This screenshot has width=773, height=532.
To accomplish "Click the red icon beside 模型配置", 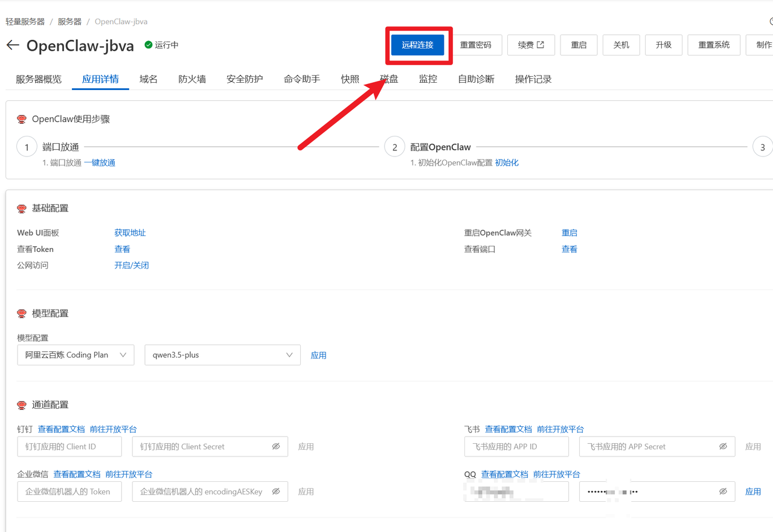I will pos(22,313).
